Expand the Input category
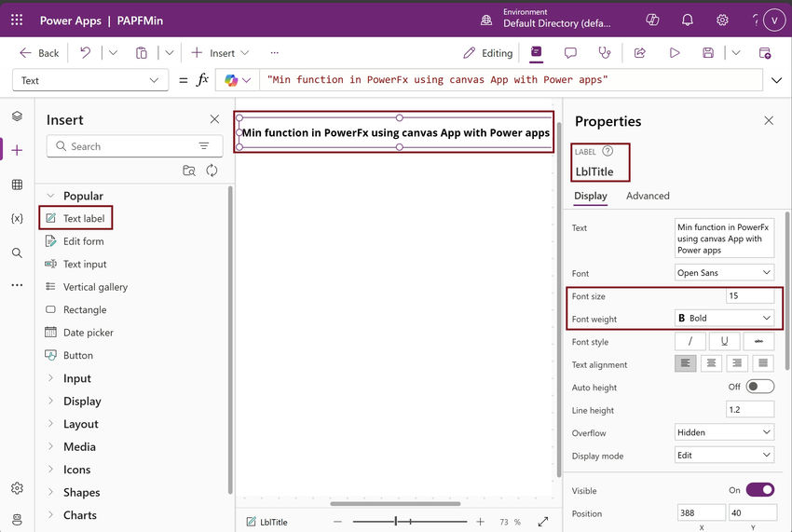Screen dimensions: 792x532 point(50,378)
